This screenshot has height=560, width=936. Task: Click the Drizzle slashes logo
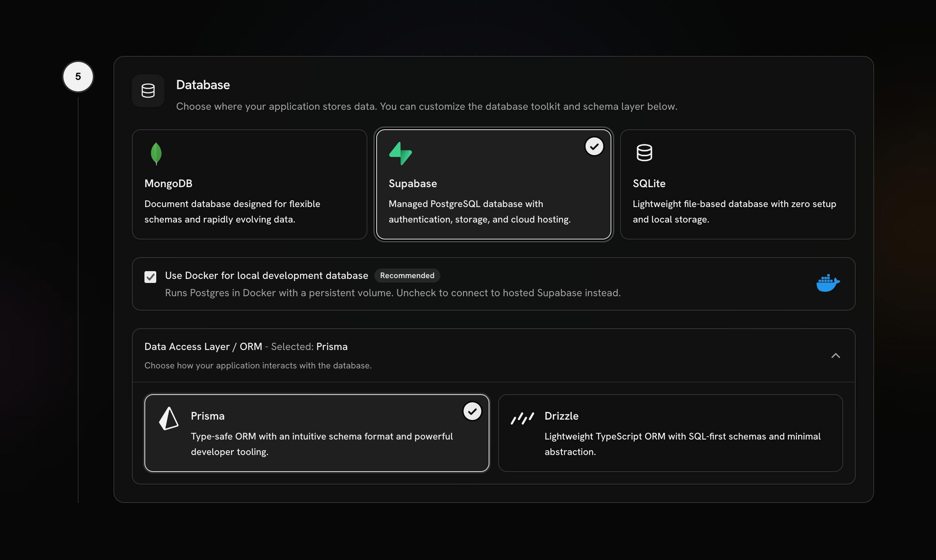point(522,419)
